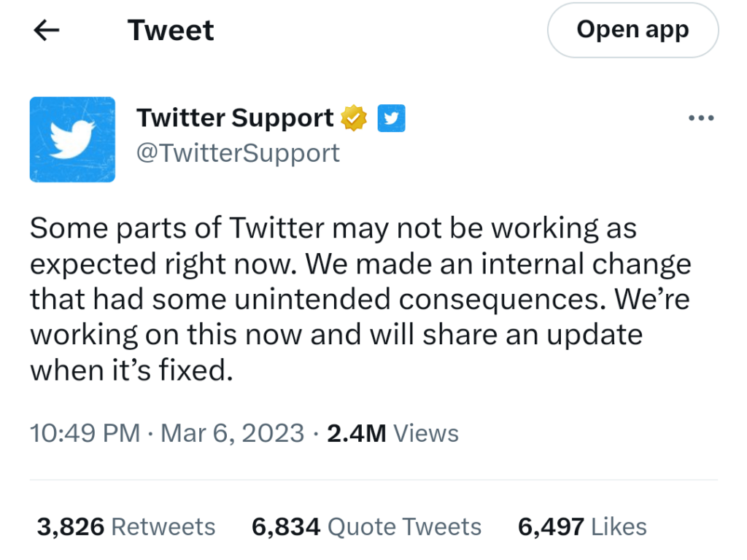This screenshot has height=560, width=747.
Task: Go back using the left arrow
Action: pyautogui.click(x=47, y=30)
